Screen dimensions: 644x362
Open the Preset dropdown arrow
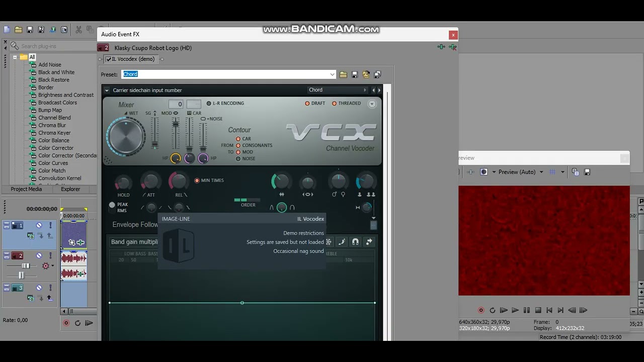click(332, 74)
